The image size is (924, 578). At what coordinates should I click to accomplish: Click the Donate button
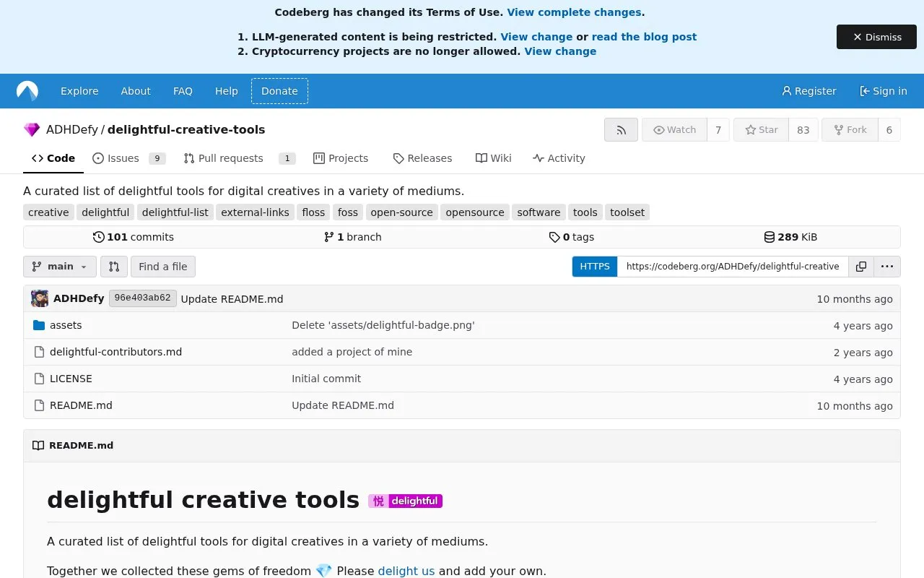279,91
